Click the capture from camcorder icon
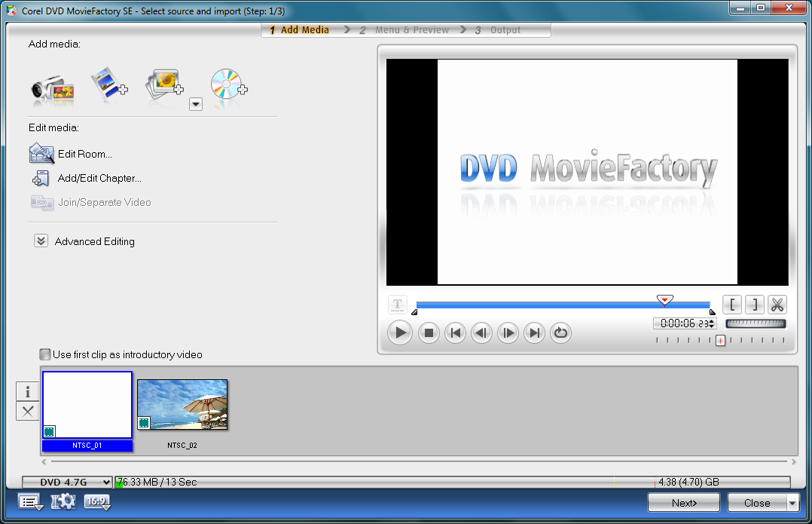Screen dimensions: 812x524 (52, 89)
